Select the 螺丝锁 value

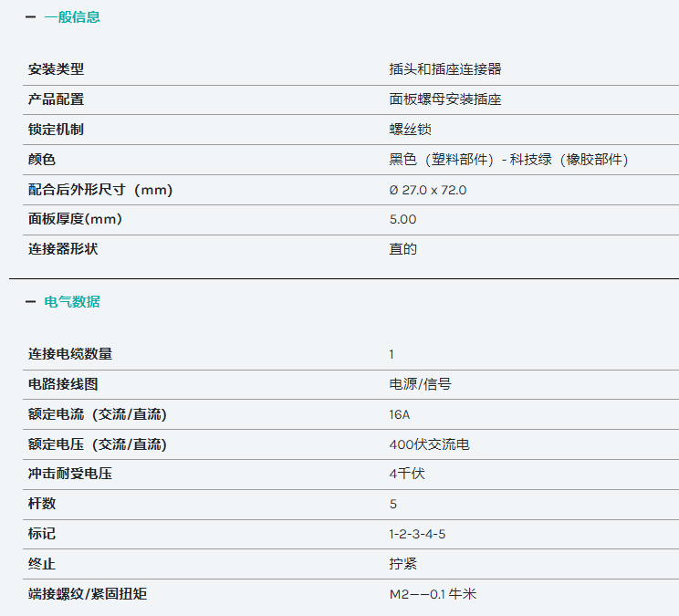[410, 130]
